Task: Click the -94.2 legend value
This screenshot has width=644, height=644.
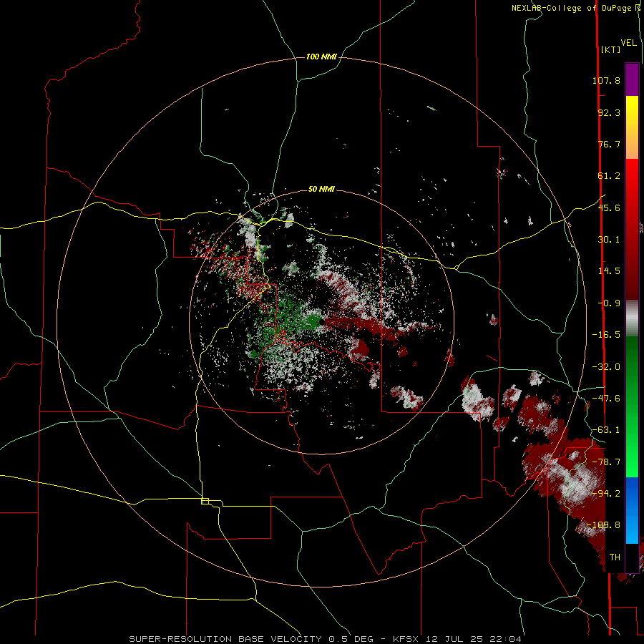Action: pos(606,494)
